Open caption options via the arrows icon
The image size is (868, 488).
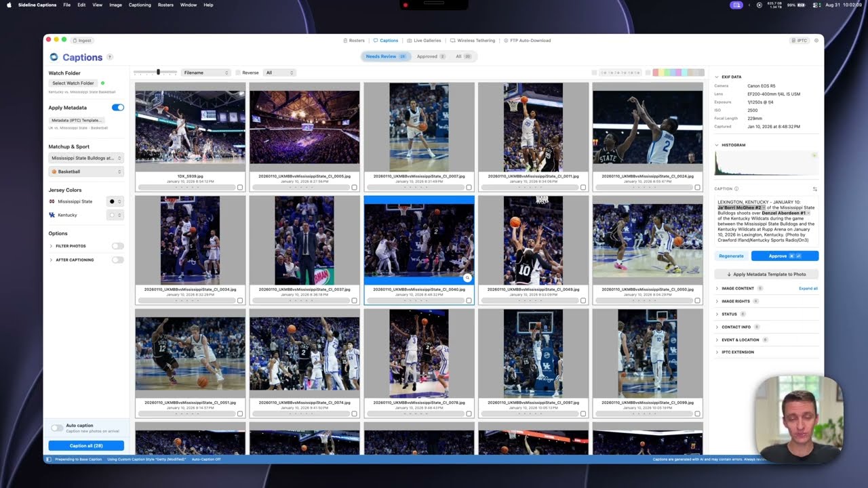[814, 189]
